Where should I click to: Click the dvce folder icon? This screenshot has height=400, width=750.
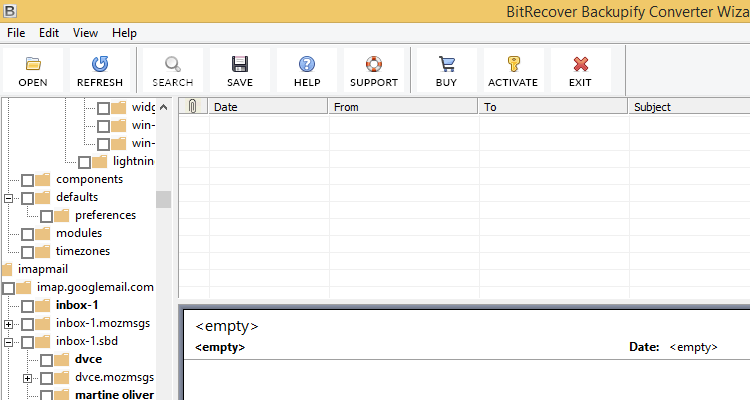[62, 360]
